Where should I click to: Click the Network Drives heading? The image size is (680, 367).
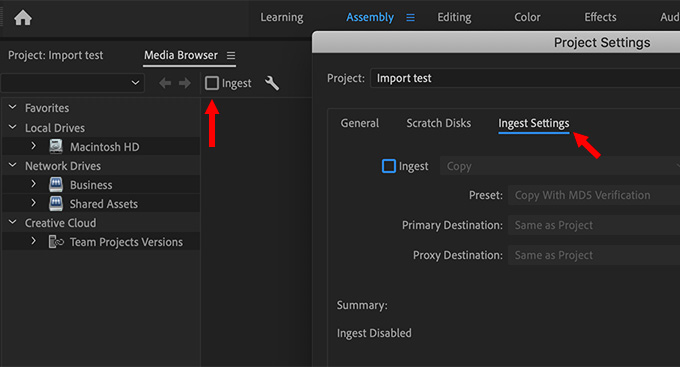pos(63,166)
